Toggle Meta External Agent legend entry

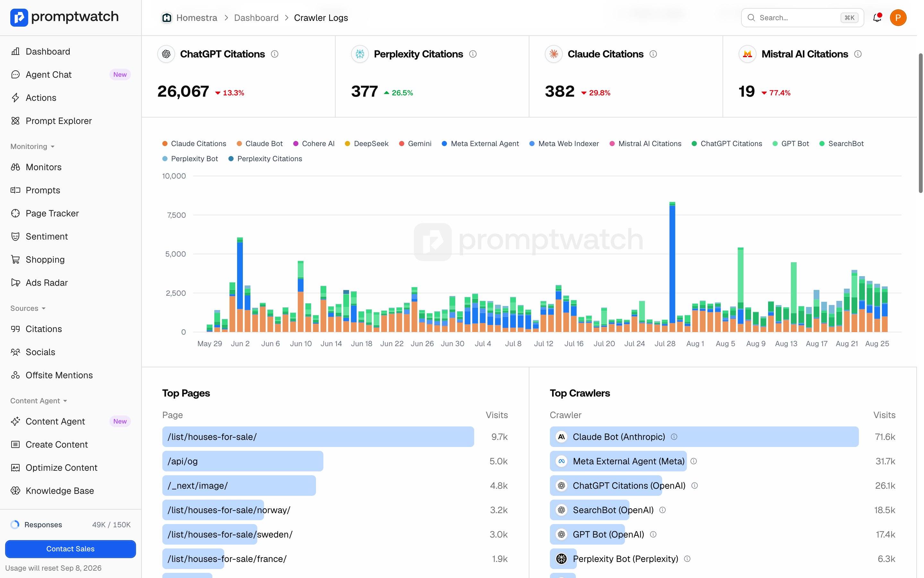click(x=480, y=143)
